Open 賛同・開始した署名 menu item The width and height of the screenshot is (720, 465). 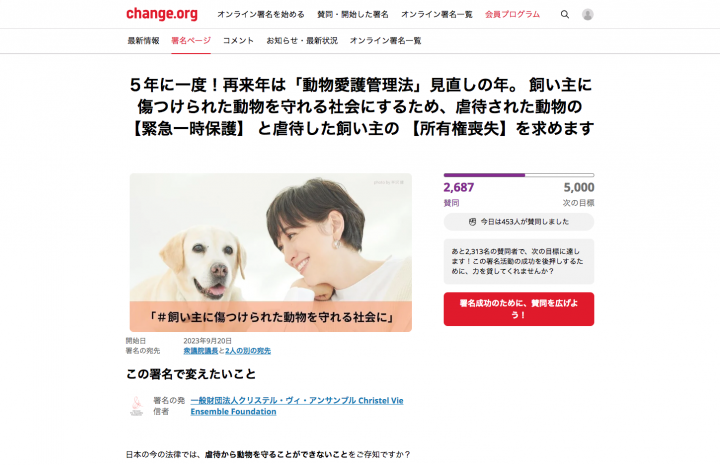point(352,14)
